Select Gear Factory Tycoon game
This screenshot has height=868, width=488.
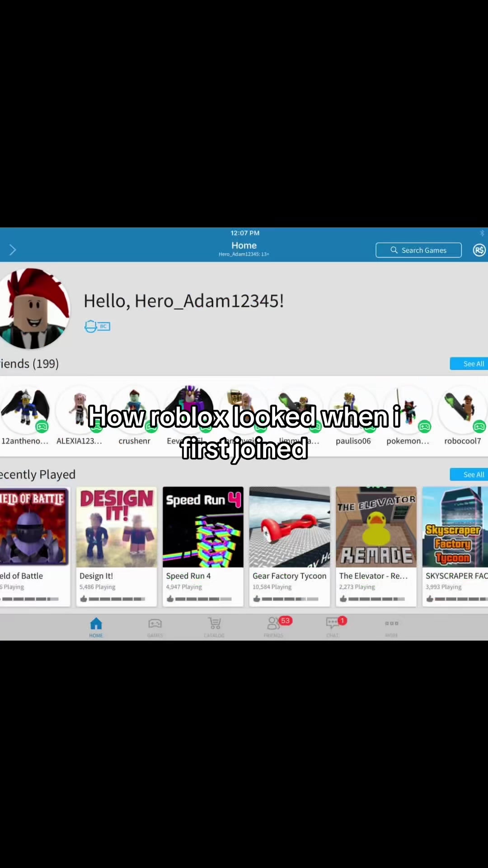click(290, 547)
